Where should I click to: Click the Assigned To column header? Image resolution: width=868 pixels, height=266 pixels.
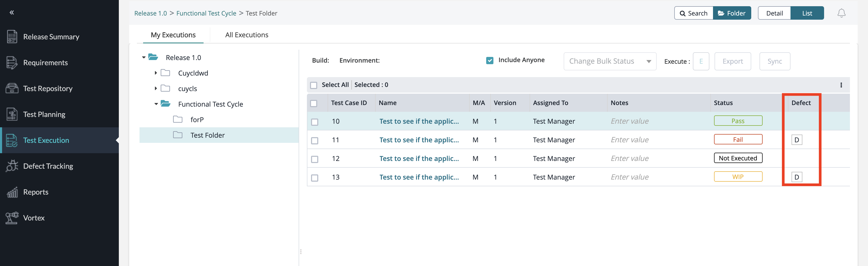click(x=550, y=103)
